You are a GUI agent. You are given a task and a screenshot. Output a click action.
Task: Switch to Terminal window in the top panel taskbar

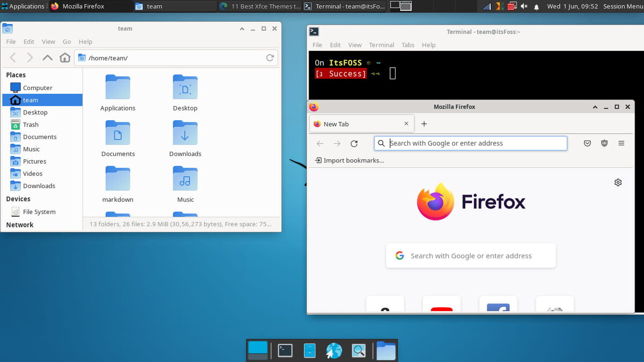[345, 6]
